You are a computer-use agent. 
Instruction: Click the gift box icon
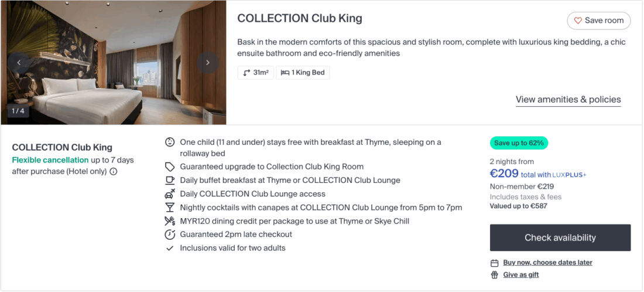[495, 275]
